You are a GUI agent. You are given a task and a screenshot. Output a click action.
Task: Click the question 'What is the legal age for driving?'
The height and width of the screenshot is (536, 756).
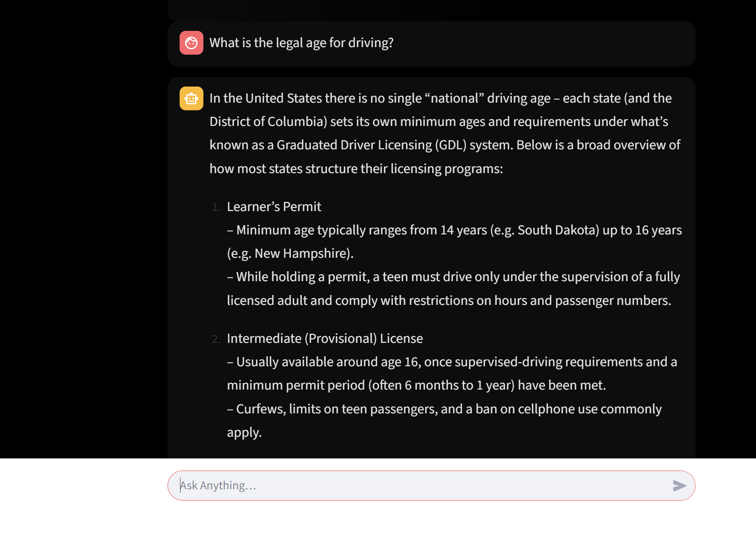301,43
